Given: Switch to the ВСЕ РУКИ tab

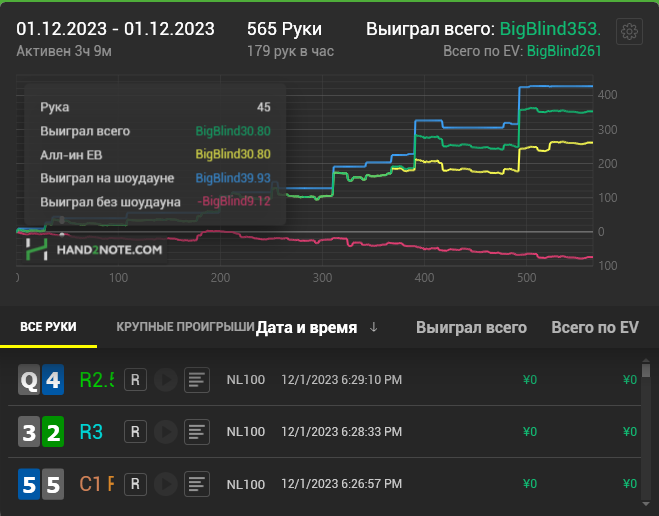Looking at the screenshot, I should 48,326.
